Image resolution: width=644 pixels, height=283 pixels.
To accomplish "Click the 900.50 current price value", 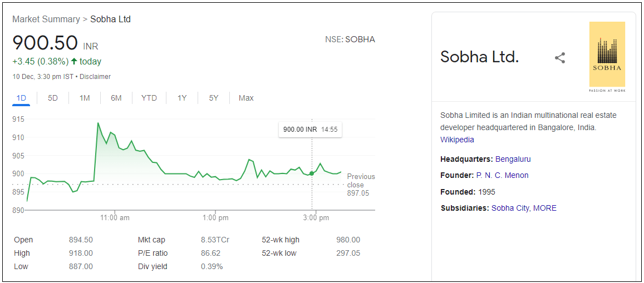I will 45,43.
